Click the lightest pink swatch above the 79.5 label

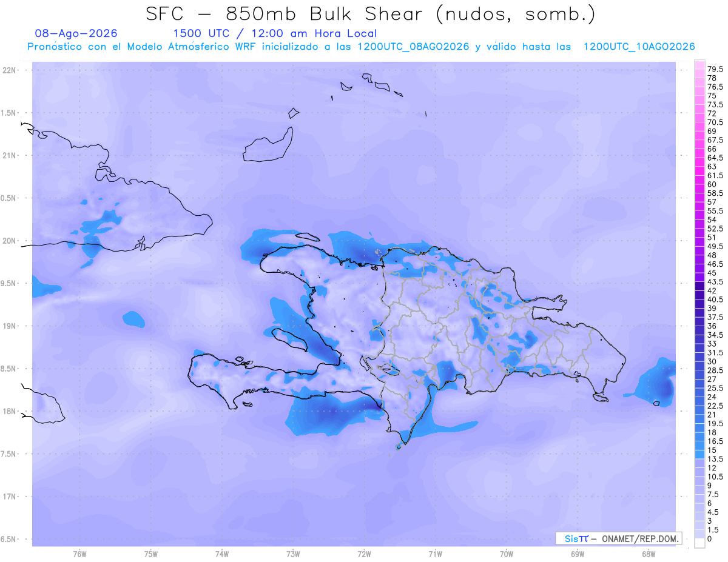(x=699, y=65)
